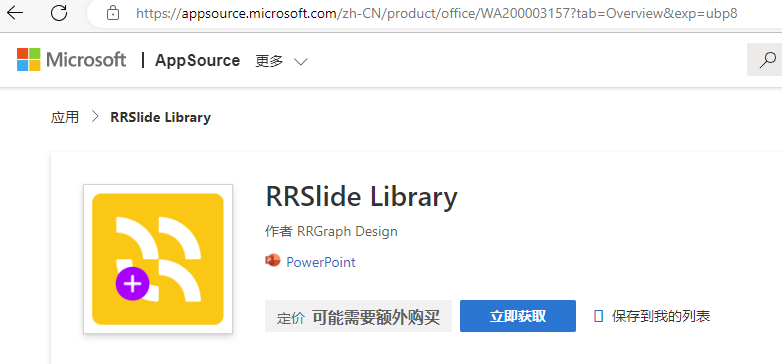Click the 立即获取 button
The image size is (782, 364).
[x=518, y=316]
